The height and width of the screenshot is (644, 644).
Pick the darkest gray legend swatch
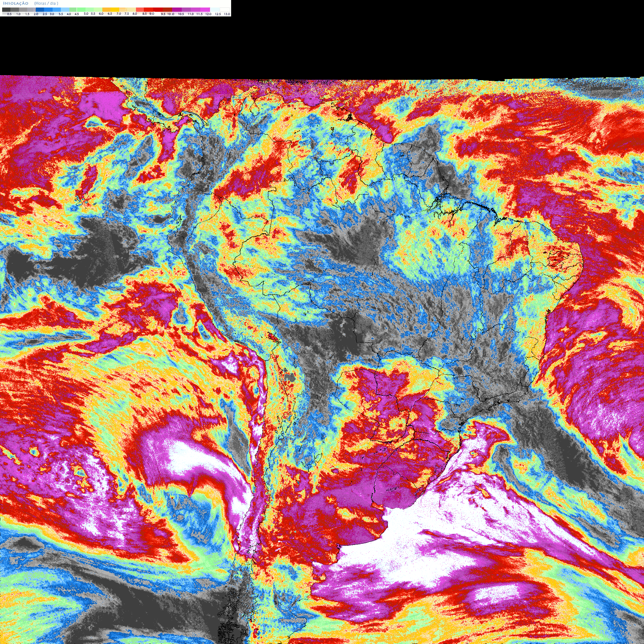[6, 10]
